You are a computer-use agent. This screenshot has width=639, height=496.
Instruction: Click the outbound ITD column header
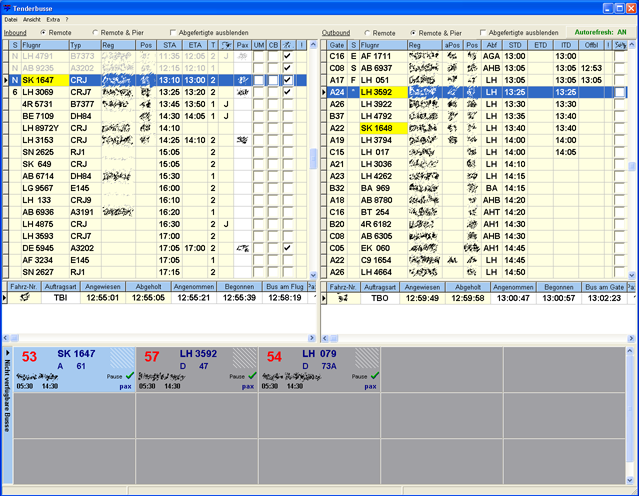coord(566,45)
